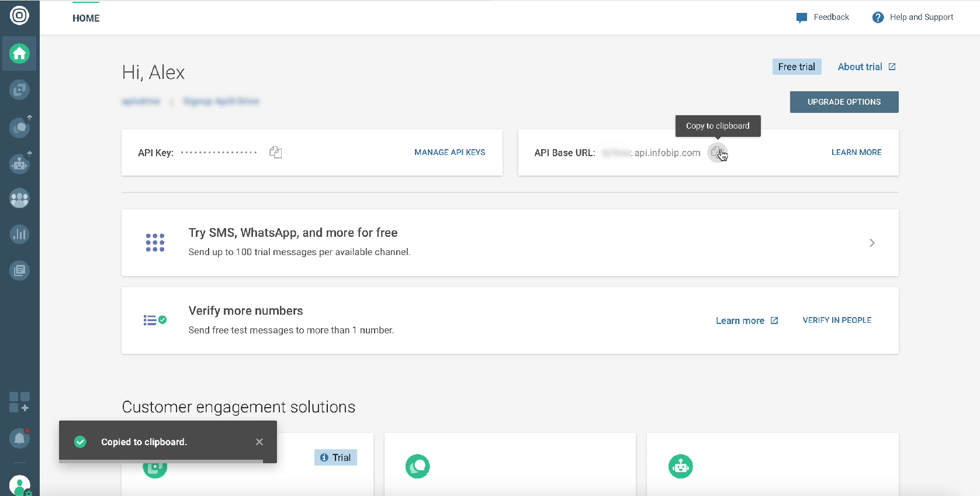Dismiss the Copied to clipboard notification
980x496 pixels.
pyautogui.click(x=259, y=442)
